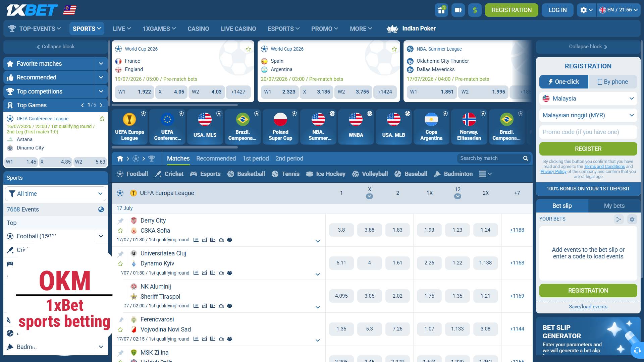
Task: Open +1188 markets for Derry City
Action: (517, 230)
